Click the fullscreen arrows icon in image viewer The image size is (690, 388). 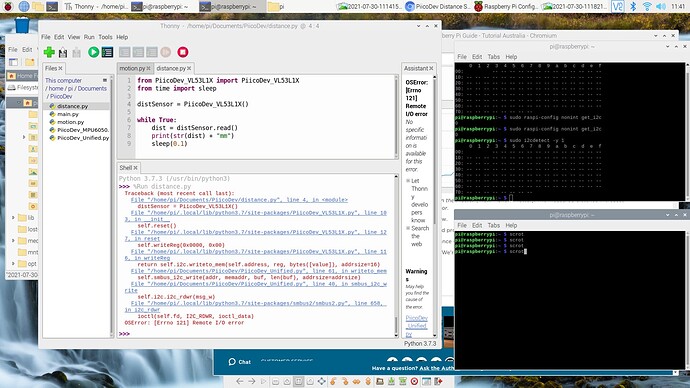tap(322, 381)
